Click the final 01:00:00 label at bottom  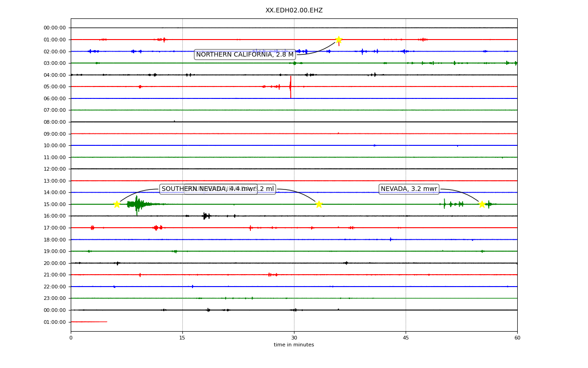click(x=55, y=322)
